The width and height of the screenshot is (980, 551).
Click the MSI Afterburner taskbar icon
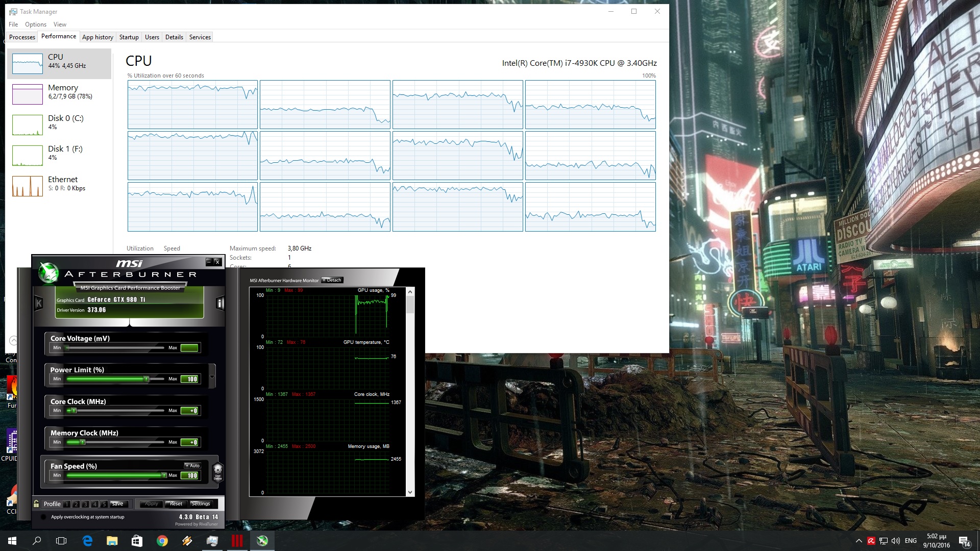[262, 541]
